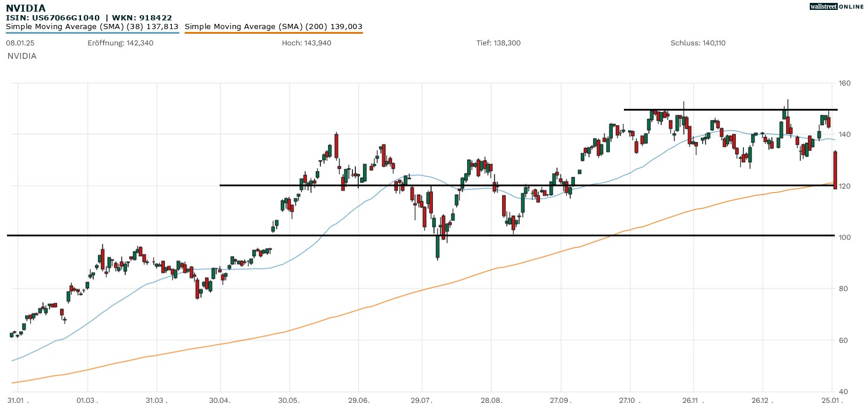Click the 160 price axis label
The image size is (868, 404).
845,83
